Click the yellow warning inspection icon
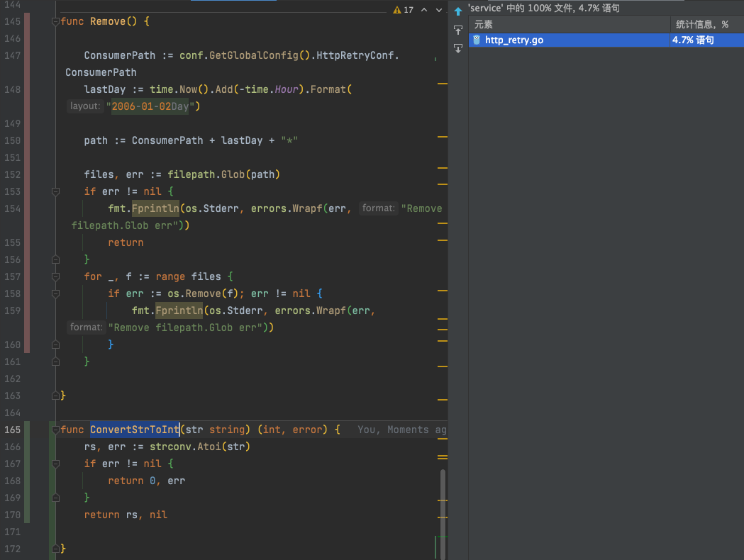Viewport: 744px width, 560px height. click(x=397, y=10)
